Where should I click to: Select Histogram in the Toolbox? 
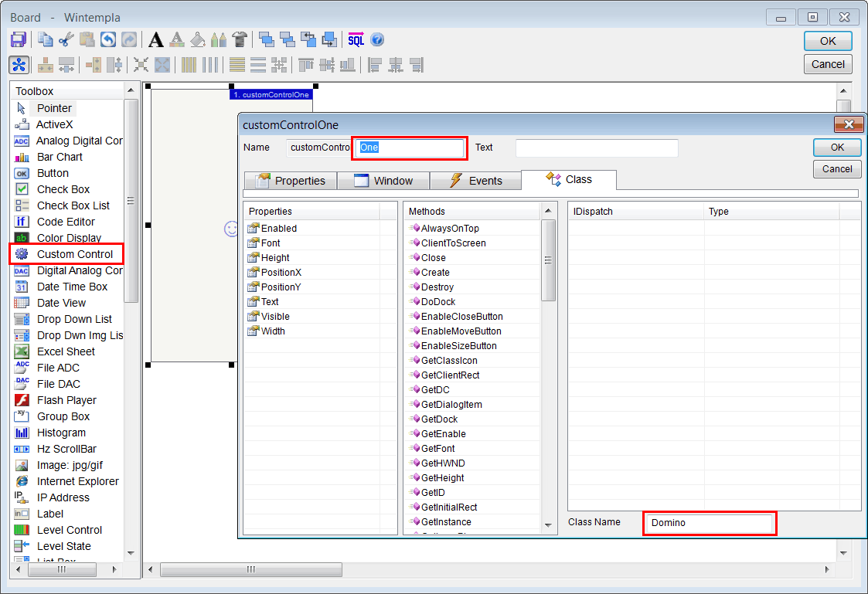61,433
